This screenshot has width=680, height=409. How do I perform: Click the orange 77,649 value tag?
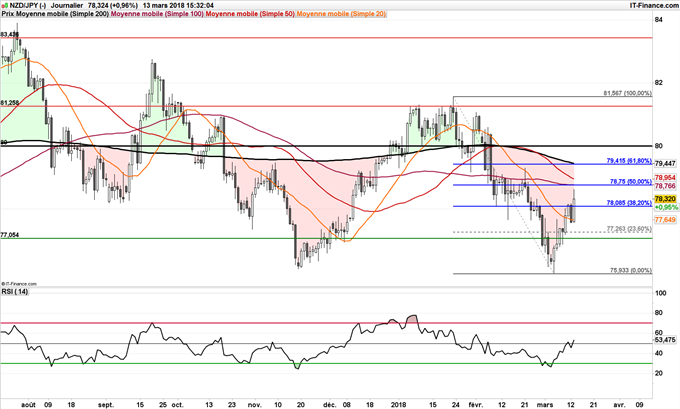click(x=665, y=220)
